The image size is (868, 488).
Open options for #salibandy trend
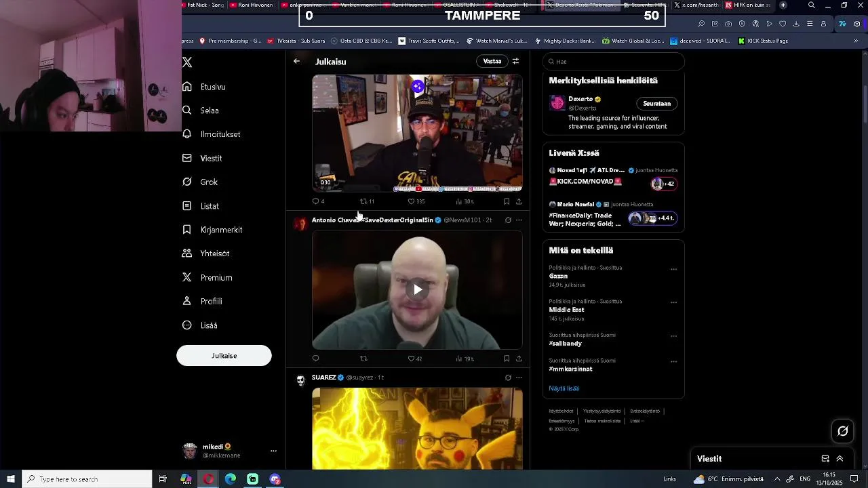coord(673,336)
